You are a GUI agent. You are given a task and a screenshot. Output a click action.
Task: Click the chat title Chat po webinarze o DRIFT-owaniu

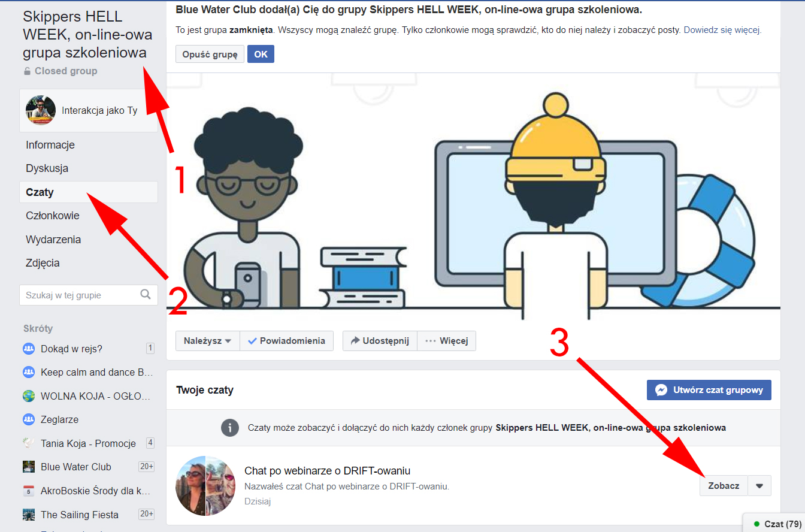(x=327, y=470)
